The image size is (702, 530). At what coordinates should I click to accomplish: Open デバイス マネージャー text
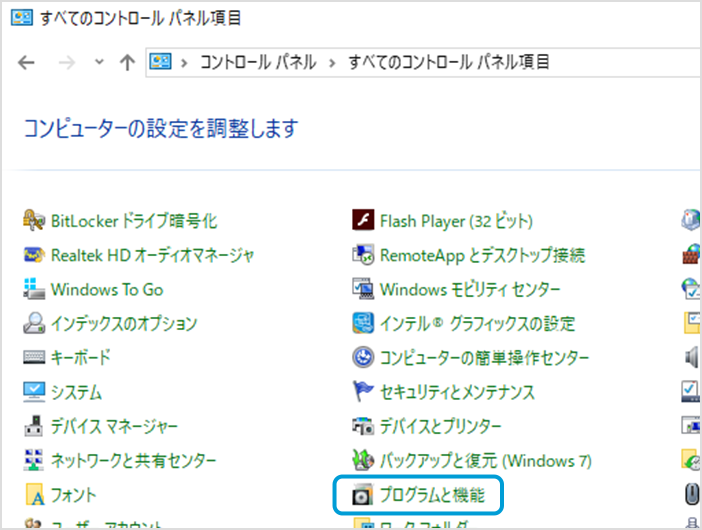click(114, 426)
